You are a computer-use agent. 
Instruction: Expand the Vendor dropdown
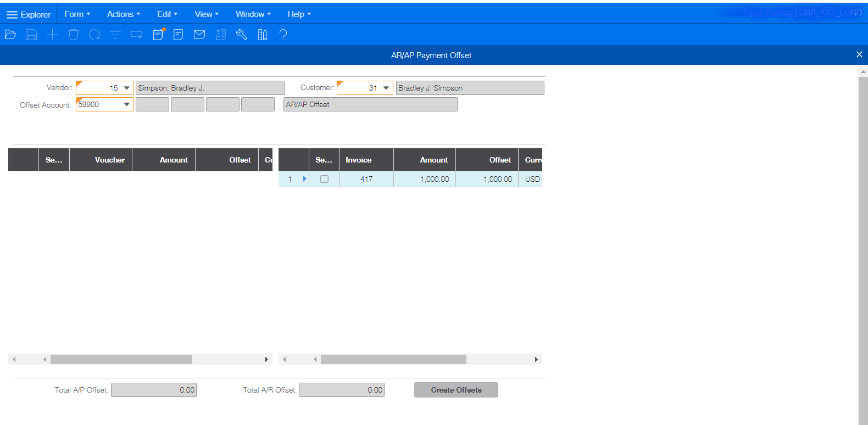click(126, 88)
